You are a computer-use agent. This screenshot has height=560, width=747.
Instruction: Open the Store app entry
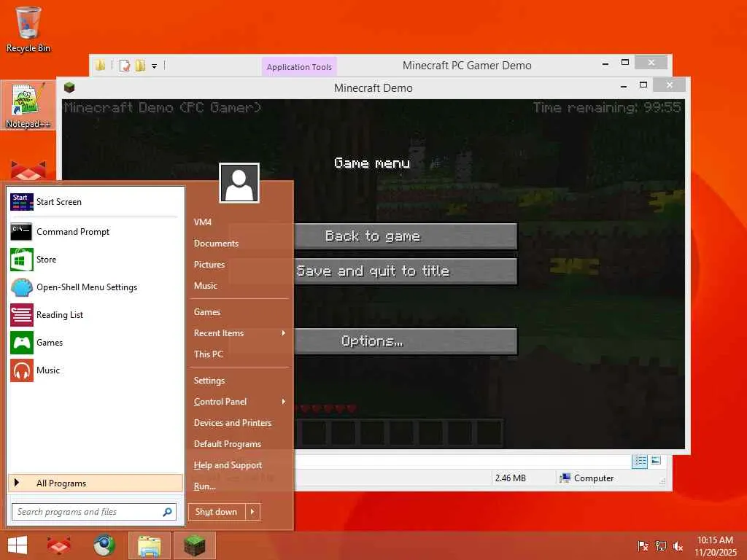(x=96, y=260)
